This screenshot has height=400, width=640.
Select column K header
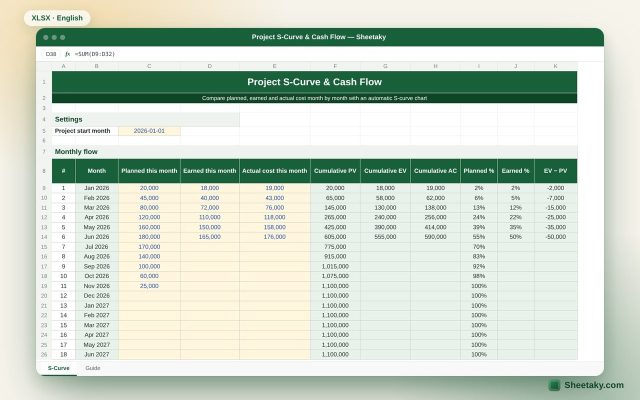click(556, 66)
